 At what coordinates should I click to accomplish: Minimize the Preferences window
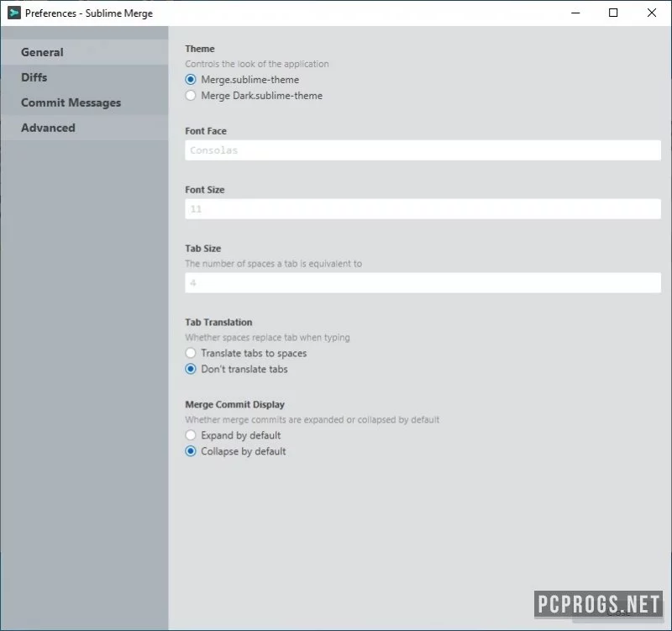coord(575,13)
